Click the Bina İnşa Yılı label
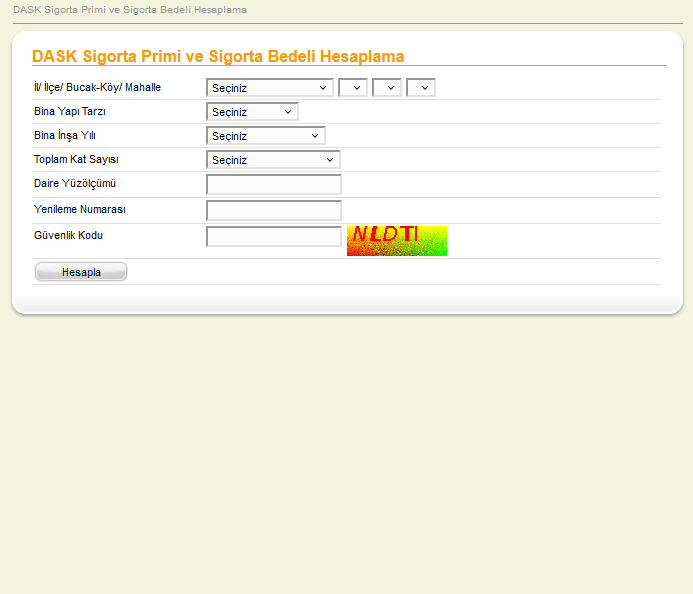This screenshot has width=693, height=594. 64,135
